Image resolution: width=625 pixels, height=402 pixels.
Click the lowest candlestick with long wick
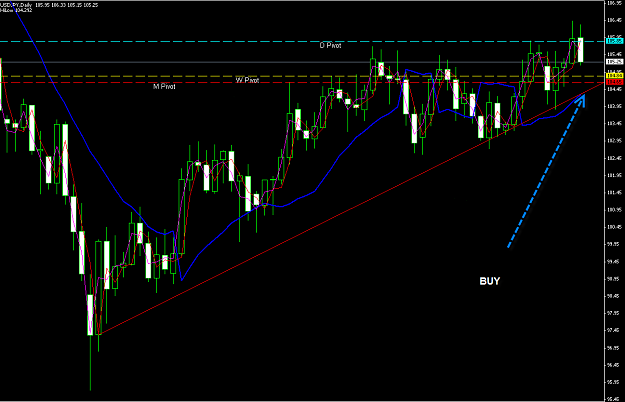click(90, 315)
